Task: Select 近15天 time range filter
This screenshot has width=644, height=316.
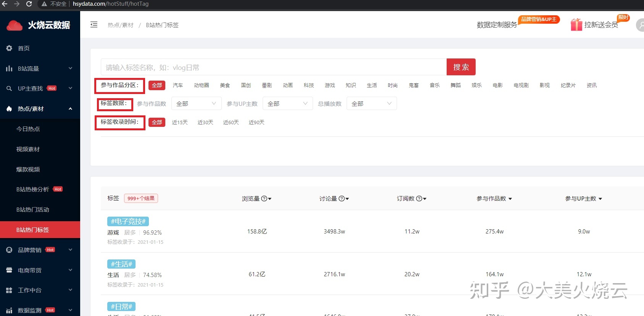Action: (x=180, y=122)
